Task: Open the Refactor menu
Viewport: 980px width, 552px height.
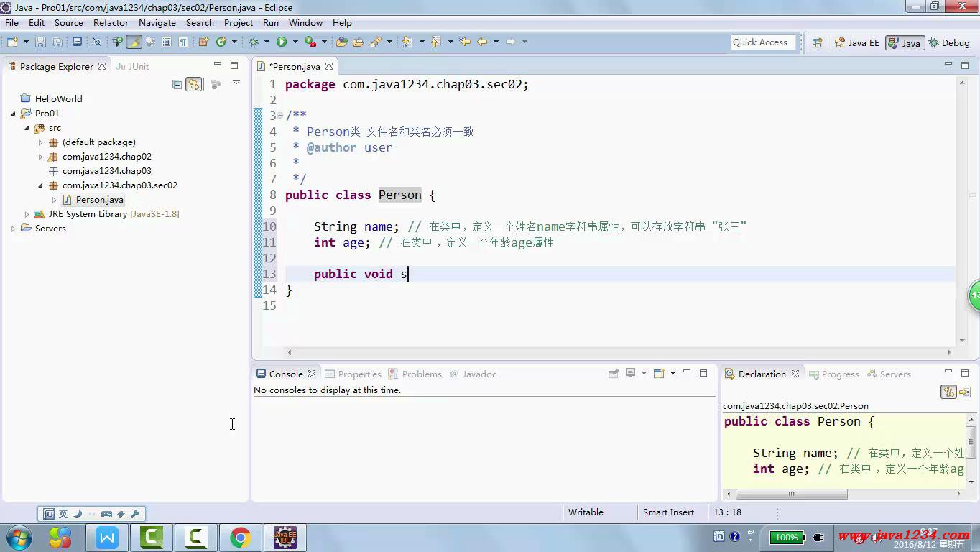Action: 111,23
